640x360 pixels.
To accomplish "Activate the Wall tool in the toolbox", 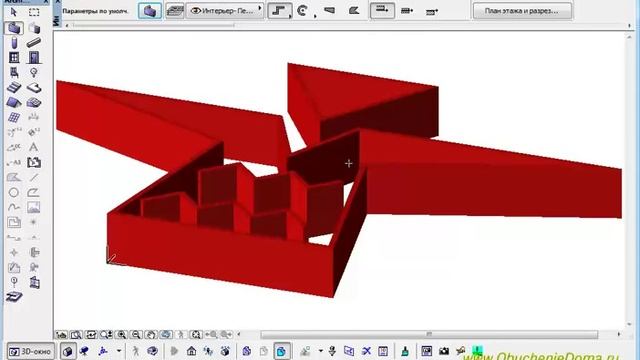I will click(14, 28).
